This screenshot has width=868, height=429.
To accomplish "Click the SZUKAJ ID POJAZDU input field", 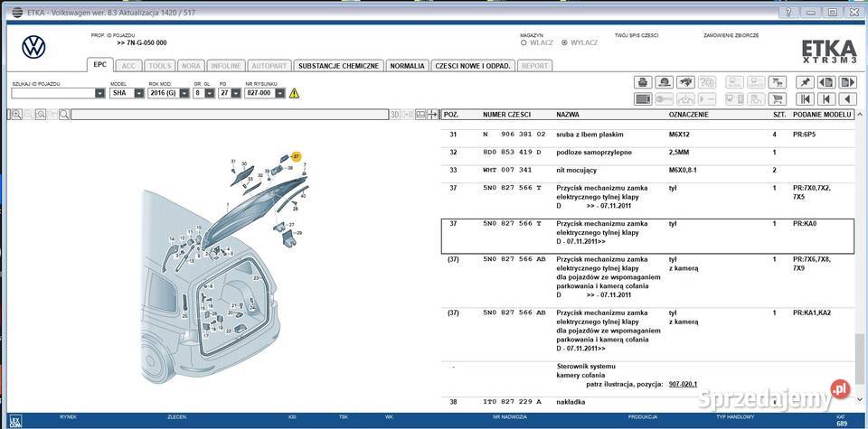I will click(x=53, y=93).
